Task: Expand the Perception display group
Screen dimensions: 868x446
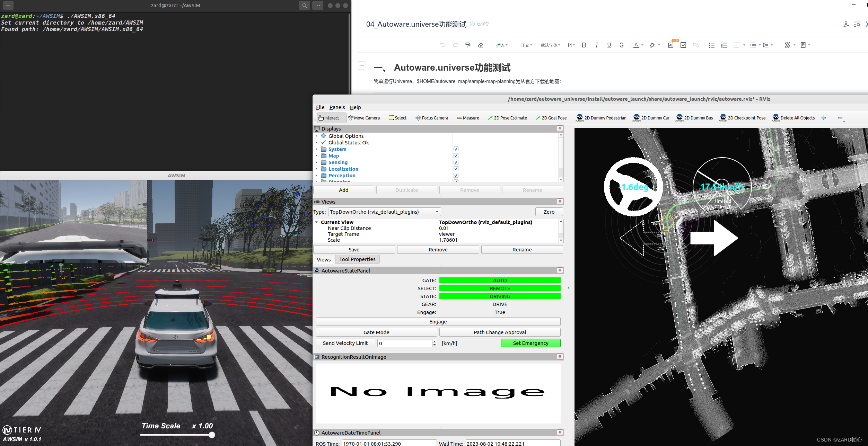Action: (316, 176)
